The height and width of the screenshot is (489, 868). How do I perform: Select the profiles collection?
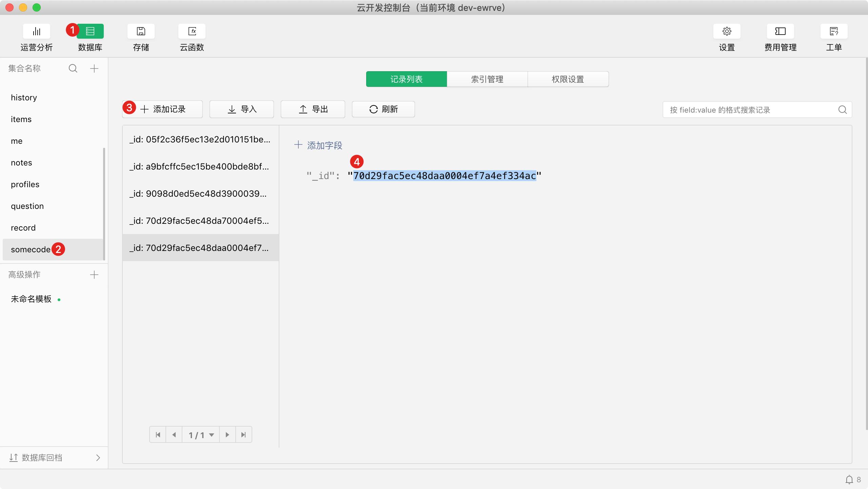click(x=25, y=184)
